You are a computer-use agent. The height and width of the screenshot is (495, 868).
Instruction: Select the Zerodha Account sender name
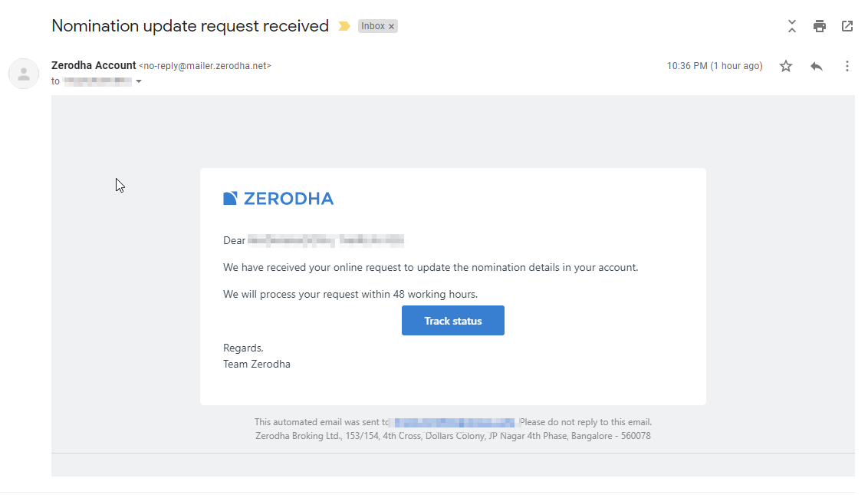[x=94, y=65]
